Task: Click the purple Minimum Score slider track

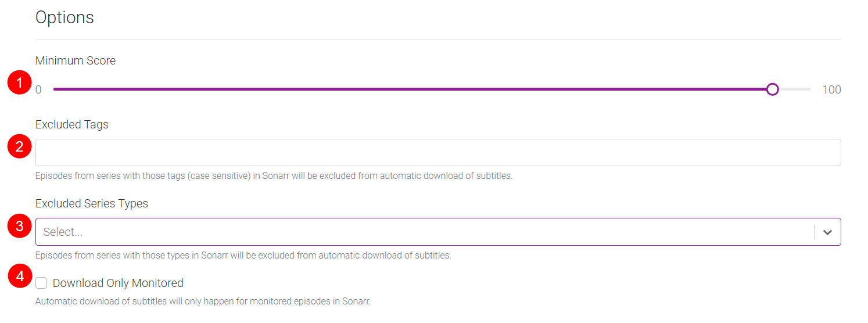Action: [x=407, y=89]
